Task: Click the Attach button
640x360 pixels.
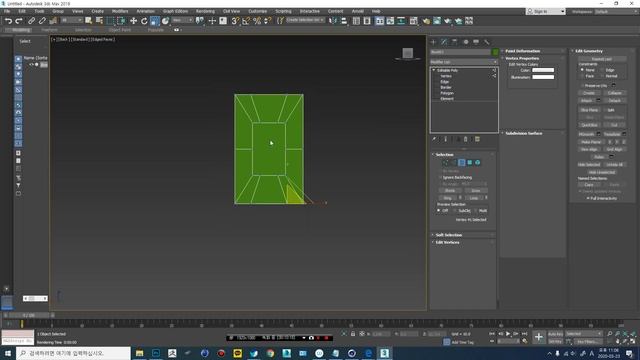Action: coord(587,100)
